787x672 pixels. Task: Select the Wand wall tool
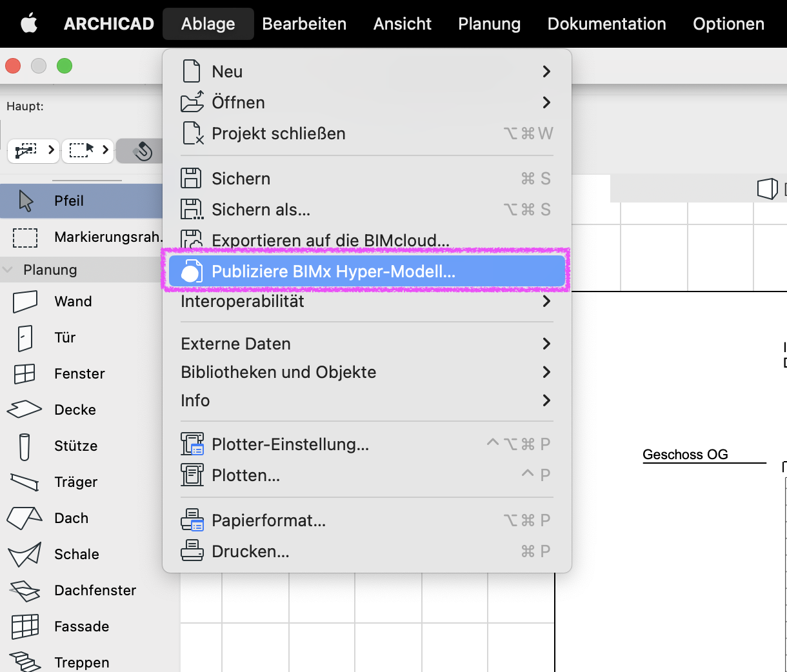point(81,301)
